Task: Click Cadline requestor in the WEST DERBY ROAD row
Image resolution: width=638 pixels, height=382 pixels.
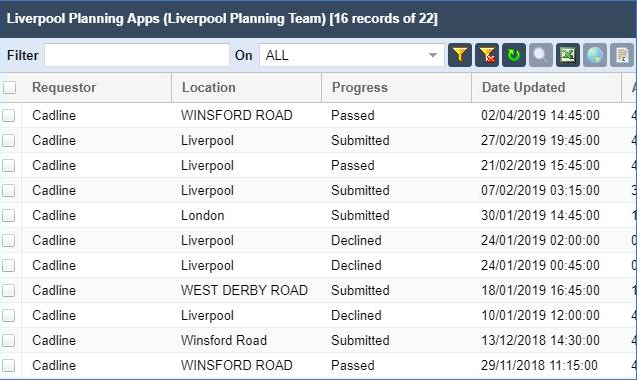Action: pyautogui.click(x=54, y=290)
